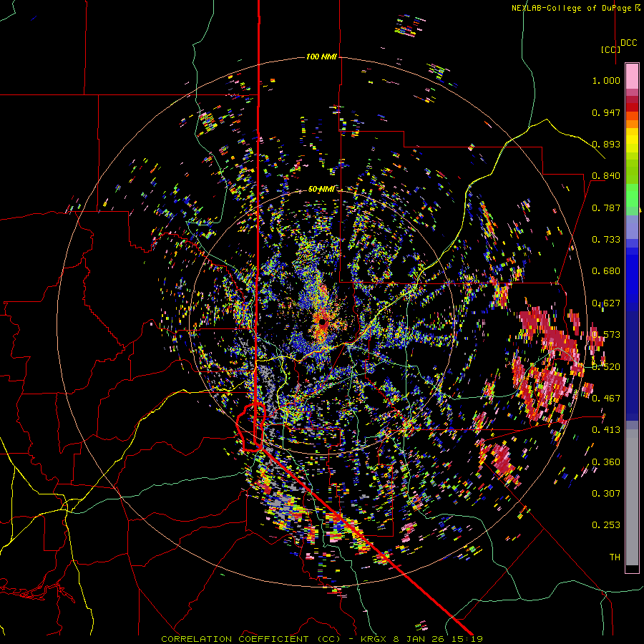Select the 0.360 legend value
Screen dimensions: 644x644
tap(606, 462)
